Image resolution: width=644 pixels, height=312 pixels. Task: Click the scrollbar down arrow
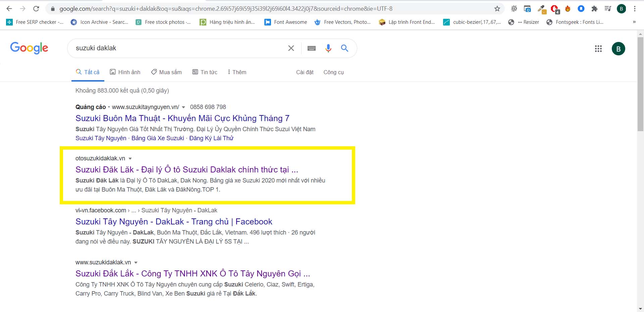pyautogui.click(x=640, y=309)
